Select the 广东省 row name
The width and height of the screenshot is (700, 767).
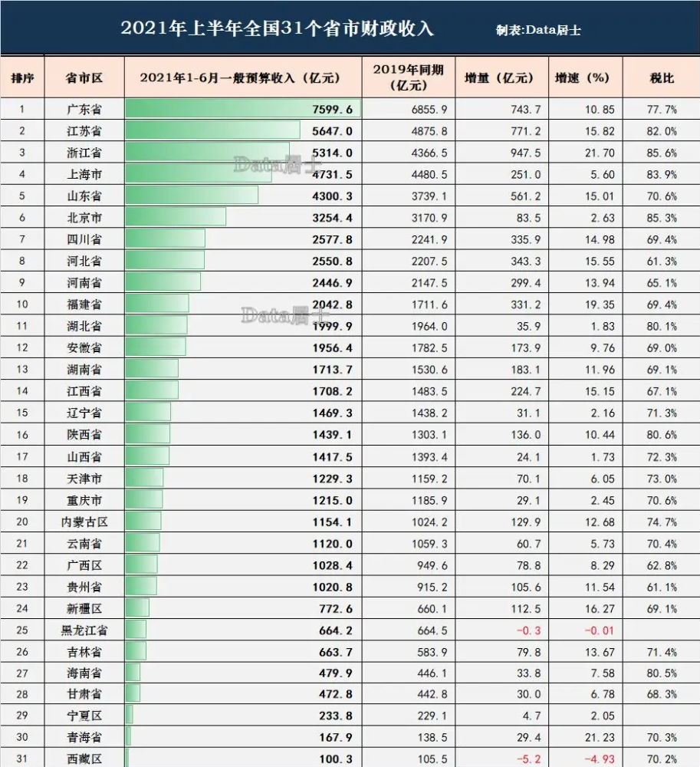click(84, 109)
